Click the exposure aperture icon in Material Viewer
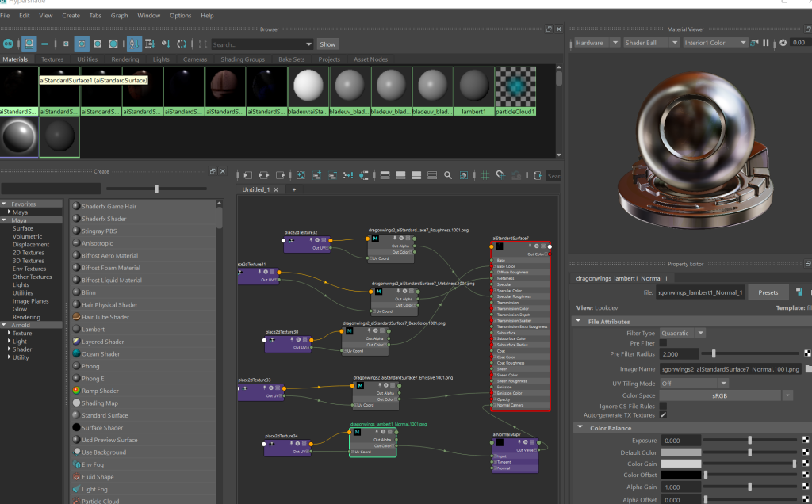 [x=783, y=43]
